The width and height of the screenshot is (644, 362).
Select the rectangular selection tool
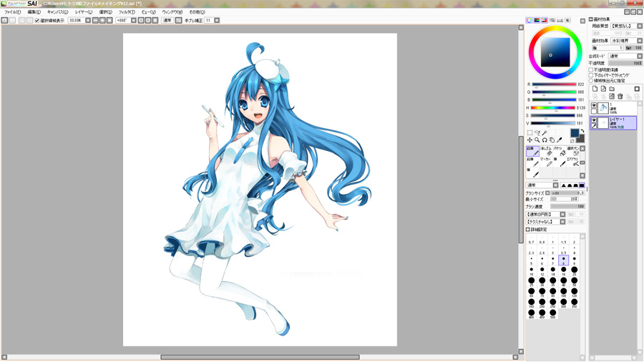pyautogui.click(x=530, y=132)
